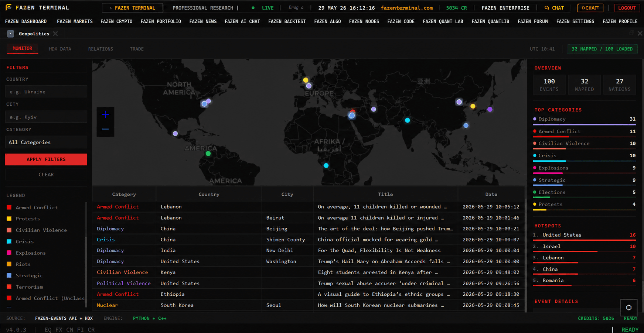The width and height of the screenshot is (644, 333).
Task: Click the orange-bordered CHAT button
Action: (590, 8)
